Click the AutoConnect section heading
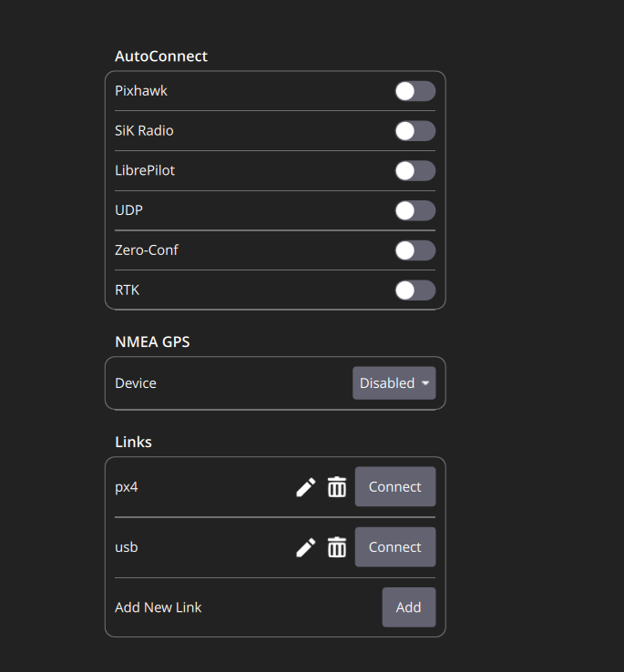The width and height of the screenshot is (624, 672). click(x=161, y=56)
